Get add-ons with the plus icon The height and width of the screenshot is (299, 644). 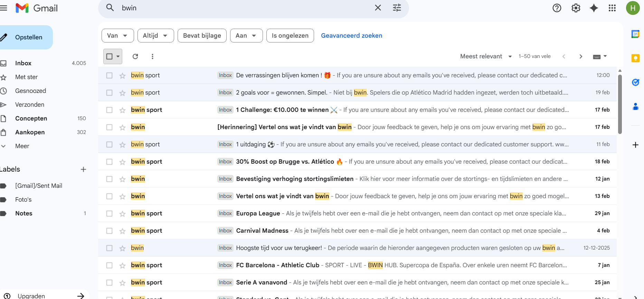(x=635, y=145)
